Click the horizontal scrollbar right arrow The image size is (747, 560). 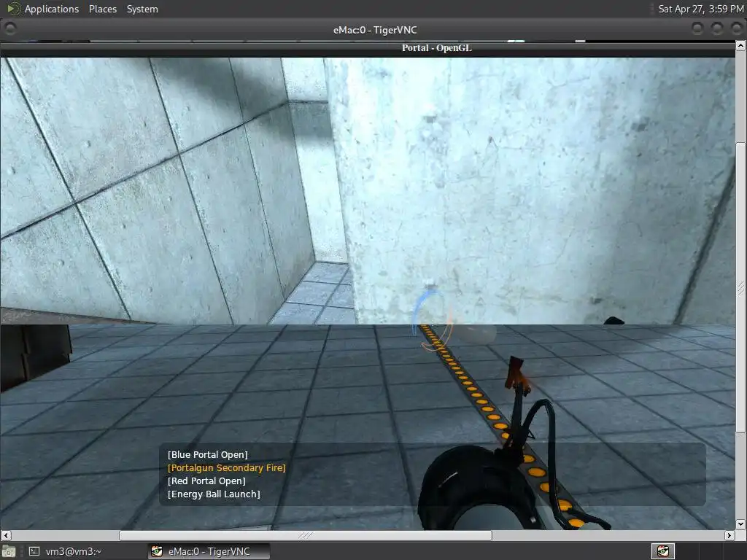tap(729, 535)
